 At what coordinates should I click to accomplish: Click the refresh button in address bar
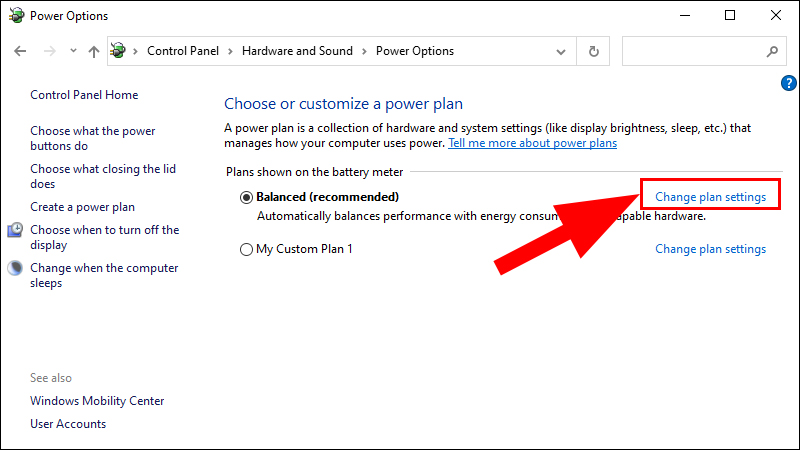pyautogui.click(x=594, y=51)
